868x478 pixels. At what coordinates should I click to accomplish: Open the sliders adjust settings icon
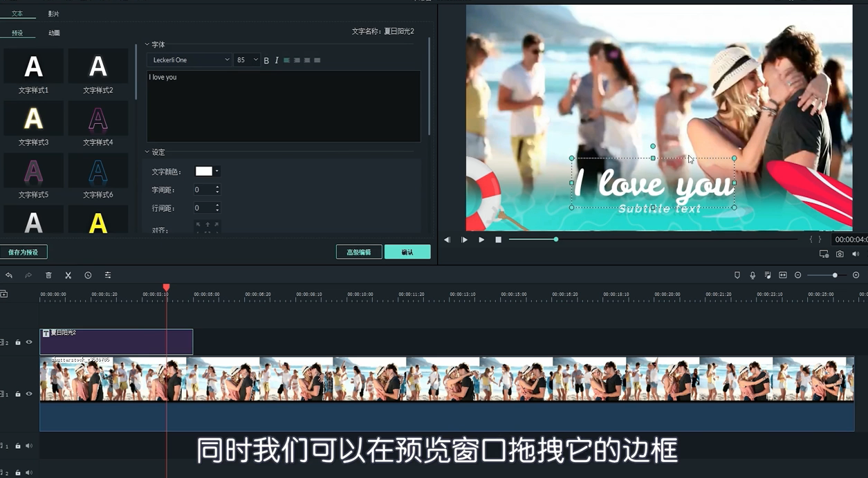108,275
